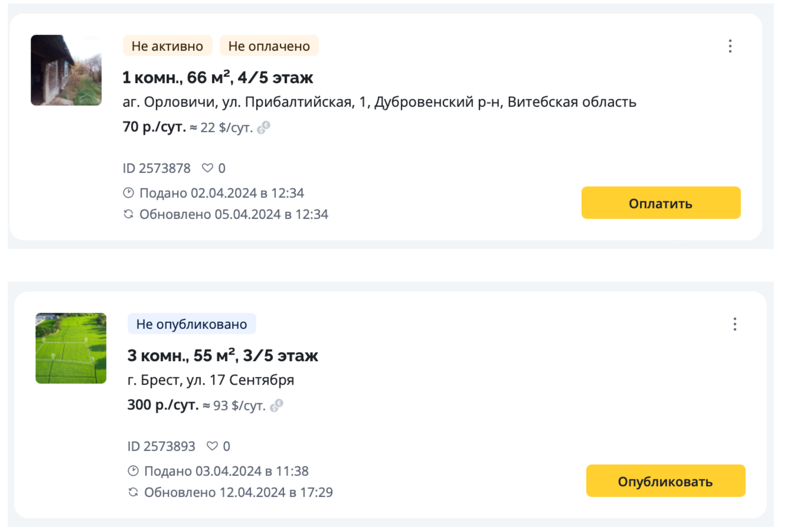Image resolution: width=786 pixels, height=532 pixels.
Task: Click currency converter icon next to 93 $/сут.
Action: (x=276, y=405)
